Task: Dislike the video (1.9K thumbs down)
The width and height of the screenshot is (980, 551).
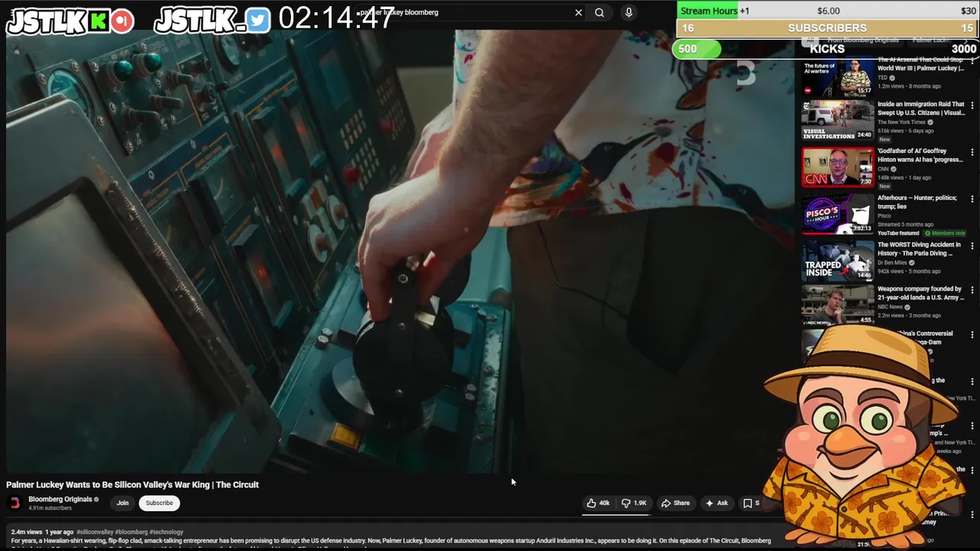Action: (x=634, y=503)
